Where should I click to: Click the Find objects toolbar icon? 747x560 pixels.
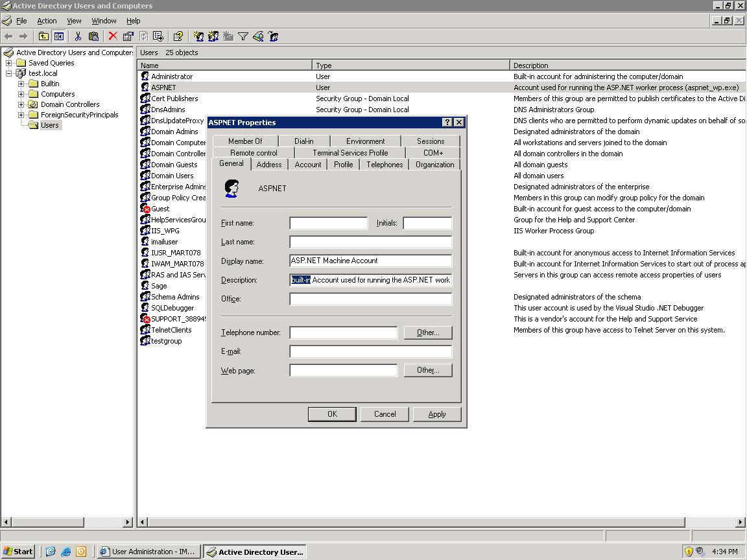tap(257, 36)
